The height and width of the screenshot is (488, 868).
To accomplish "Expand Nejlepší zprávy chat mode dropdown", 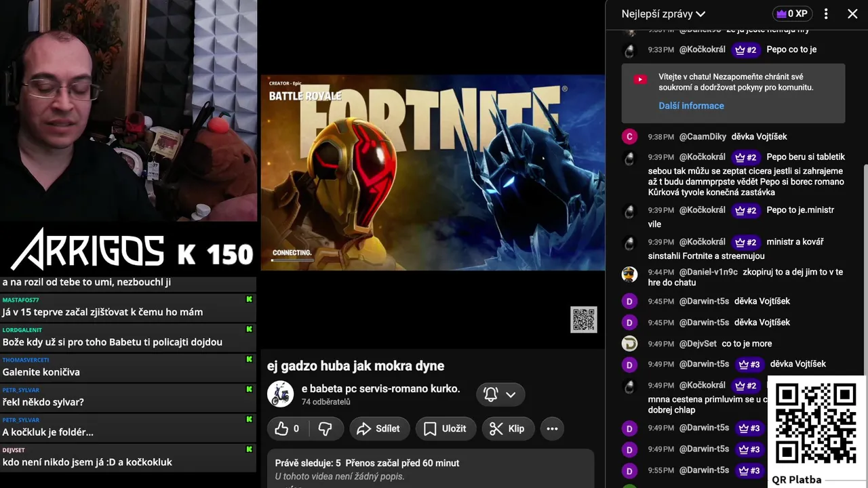I will click(663, 14).
